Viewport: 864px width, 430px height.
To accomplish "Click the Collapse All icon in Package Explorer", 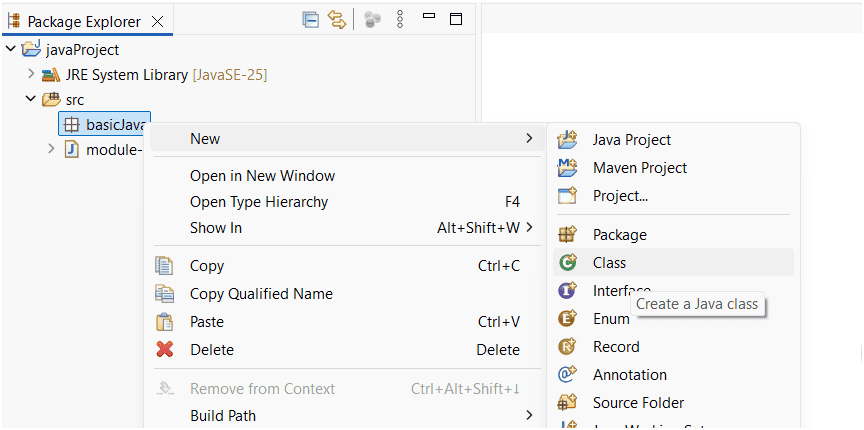I will [311, 20].
